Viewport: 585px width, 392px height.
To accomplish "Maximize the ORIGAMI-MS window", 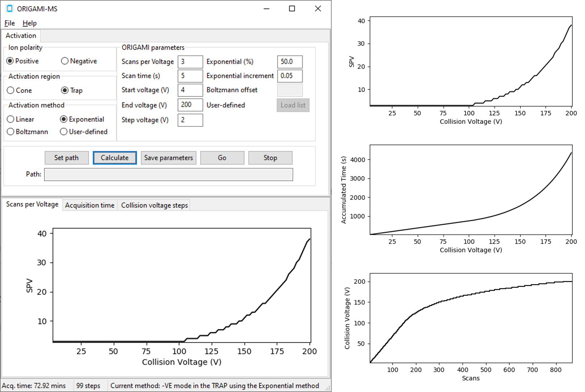I will (292, 8).
